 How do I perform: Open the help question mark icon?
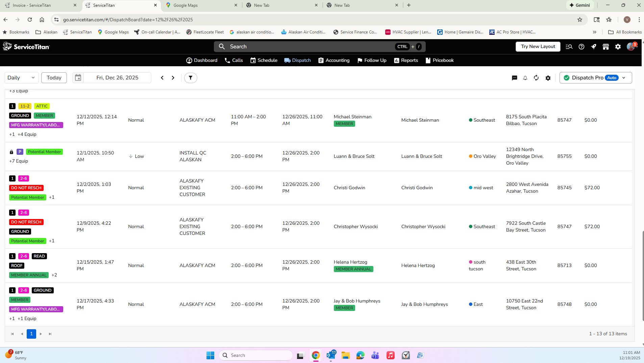click(x=581, y=47)
